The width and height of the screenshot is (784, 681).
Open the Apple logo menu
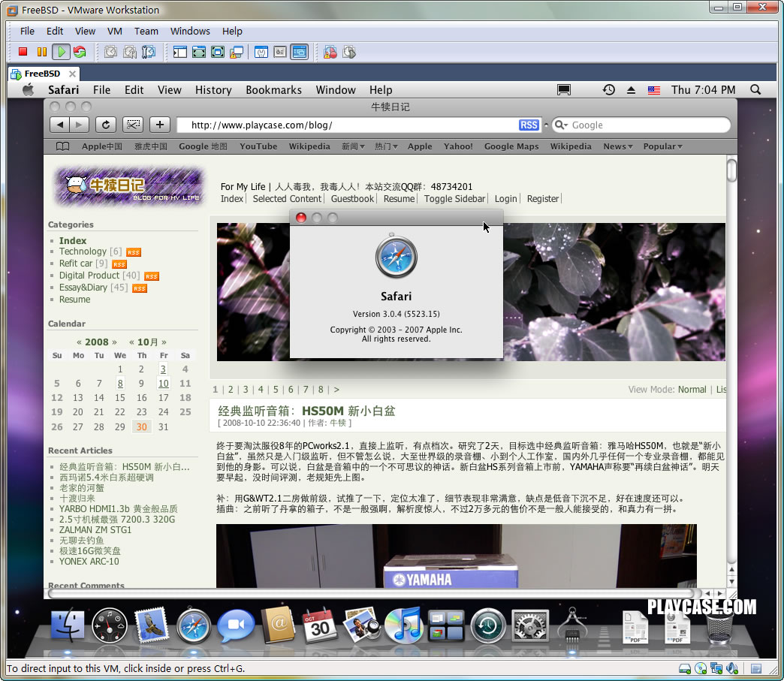pyautogui.click(x=29, y=90)
